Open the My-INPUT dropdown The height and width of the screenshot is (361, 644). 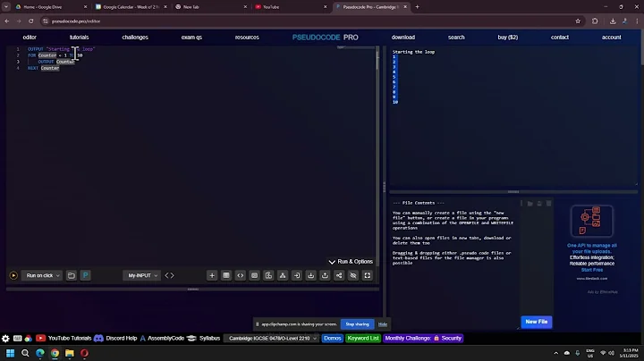(142, 276)
